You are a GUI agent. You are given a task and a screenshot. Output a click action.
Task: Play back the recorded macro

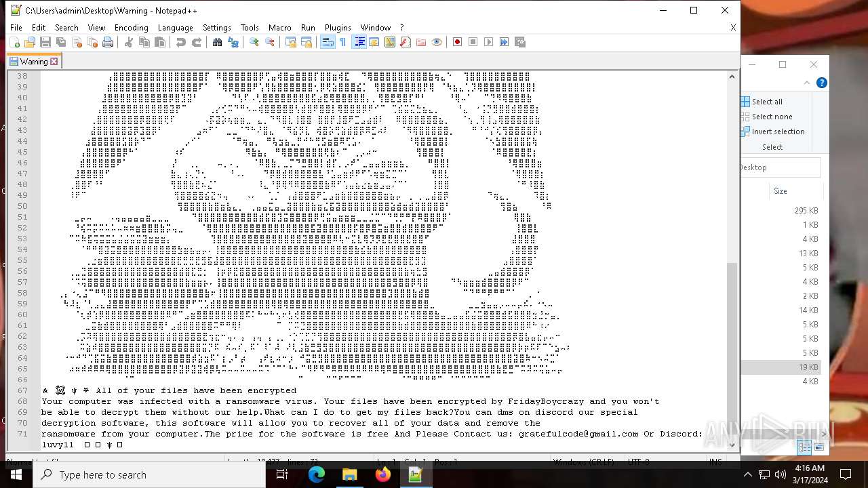point(488,42)
